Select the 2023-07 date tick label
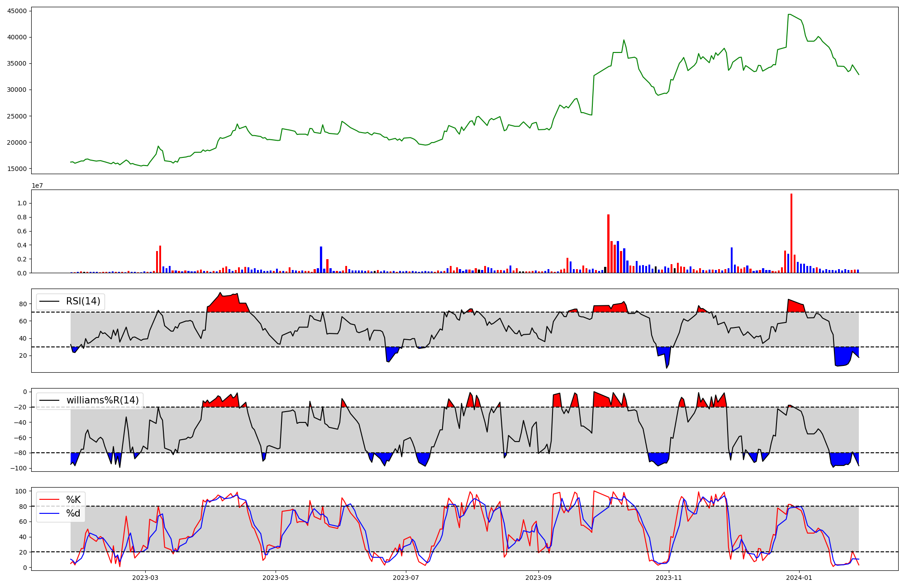Image resolution: width=905 pixels, height=588 pixels. click(x=406, y=578)
